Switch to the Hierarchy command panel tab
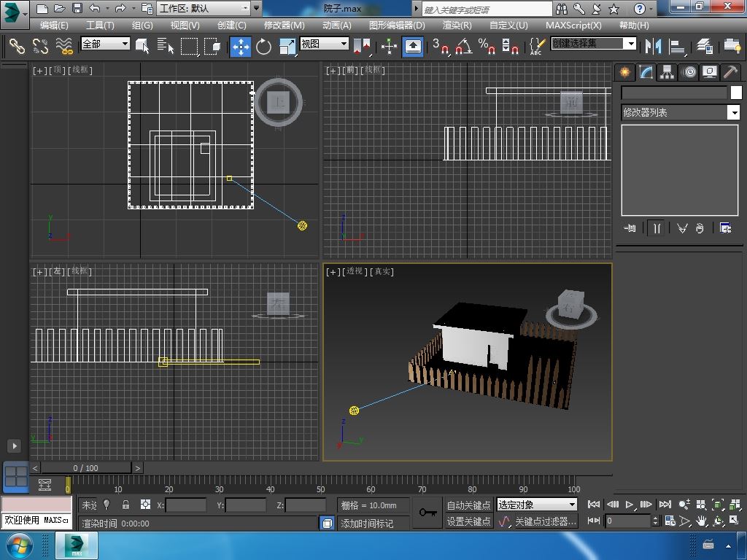747x560 pixels. 667,71
